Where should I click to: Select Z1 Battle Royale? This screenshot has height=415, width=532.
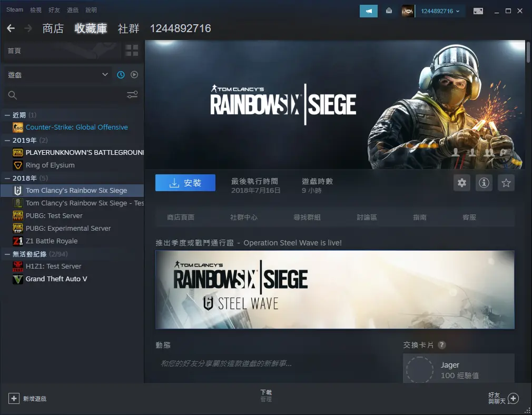pyautogui.click(x=52, y=241)
